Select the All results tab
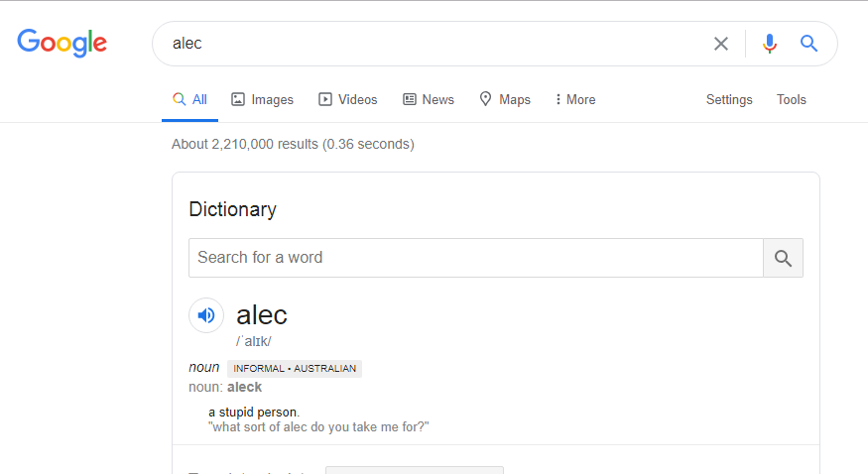The width and height of the screenshot is (868, 474). pyautogui.click(x=189, y=99)
